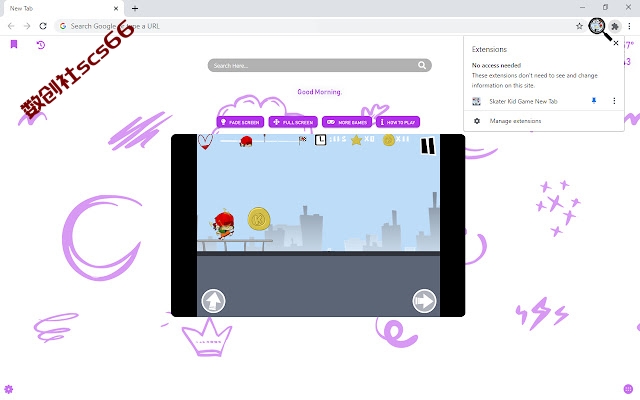Click the Fade Screen button
Viewport: 640px width, 400px height.
point(240,122)
